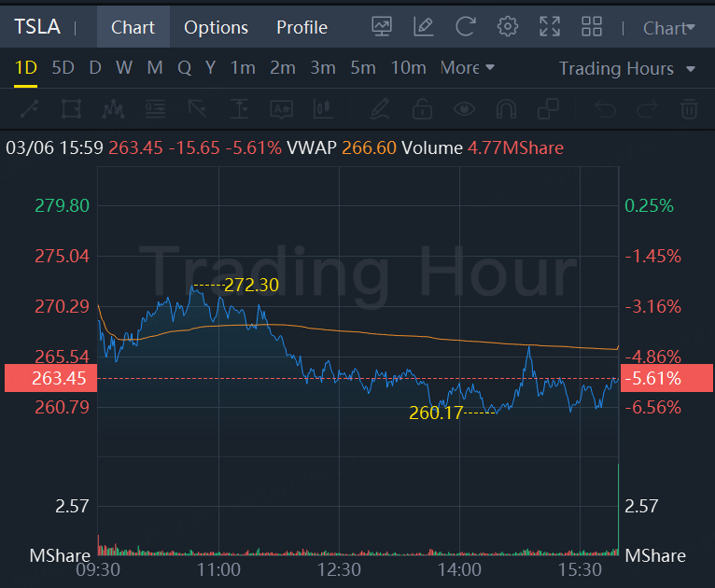Select the wave pattern drawing tool
The height and width of the screenshot is (588, 715).
point(114,109)
